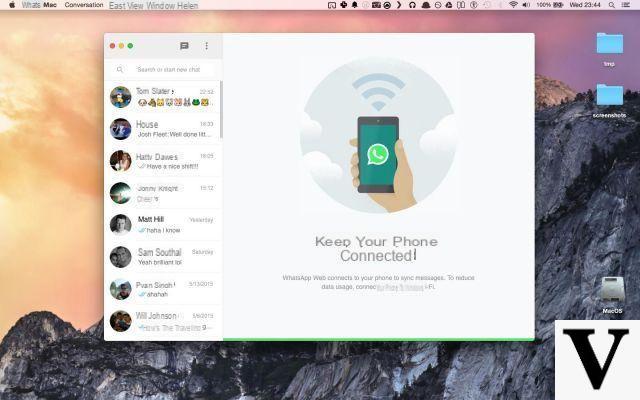Open the East menu in menu bar
This screenshot has height=400, width=640.
point(118,6)
